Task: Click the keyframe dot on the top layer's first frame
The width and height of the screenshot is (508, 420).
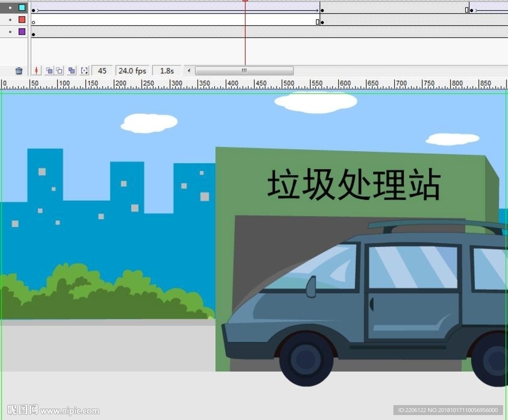Action: [33, 9]
